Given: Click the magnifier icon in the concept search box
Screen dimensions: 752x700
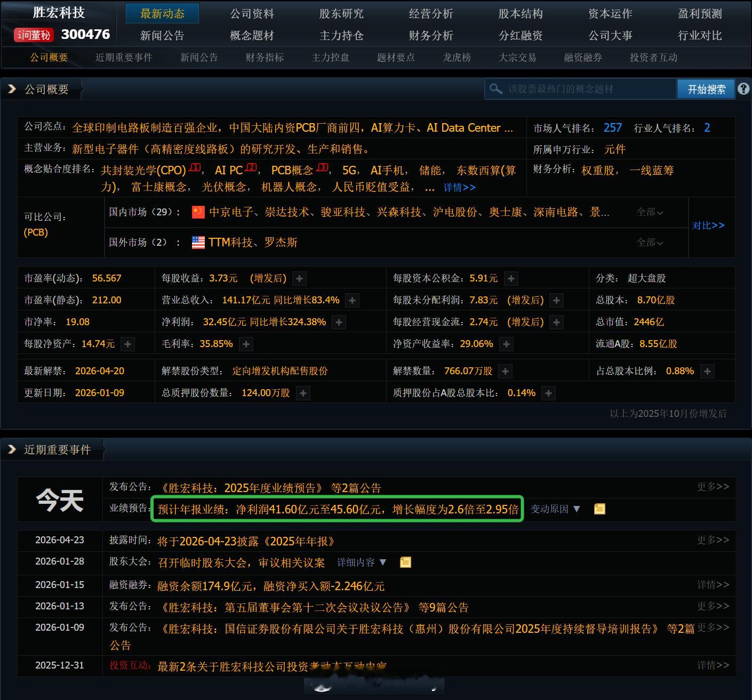Looking at the screenshot, I should 496,89.
